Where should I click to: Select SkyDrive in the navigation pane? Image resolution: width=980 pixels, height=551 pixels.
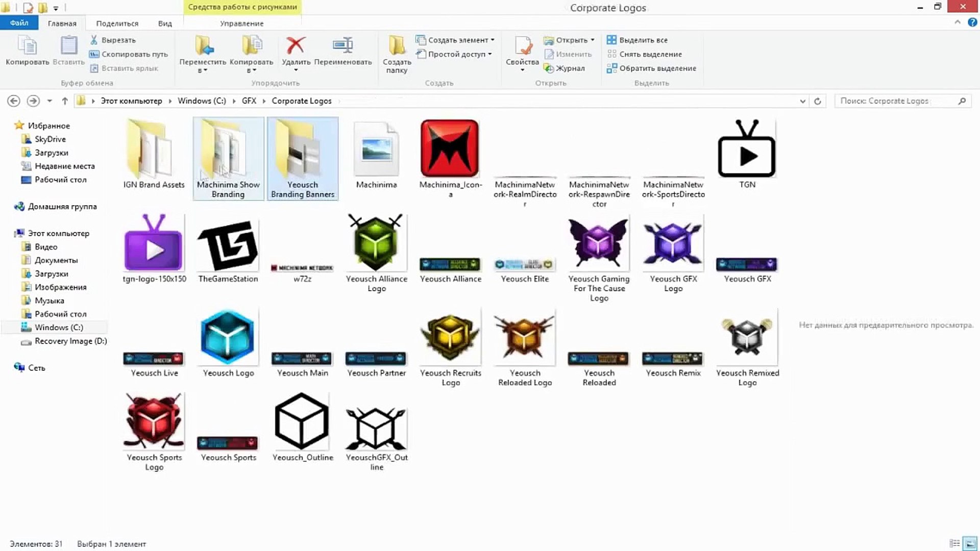click(x=50, y=139)
